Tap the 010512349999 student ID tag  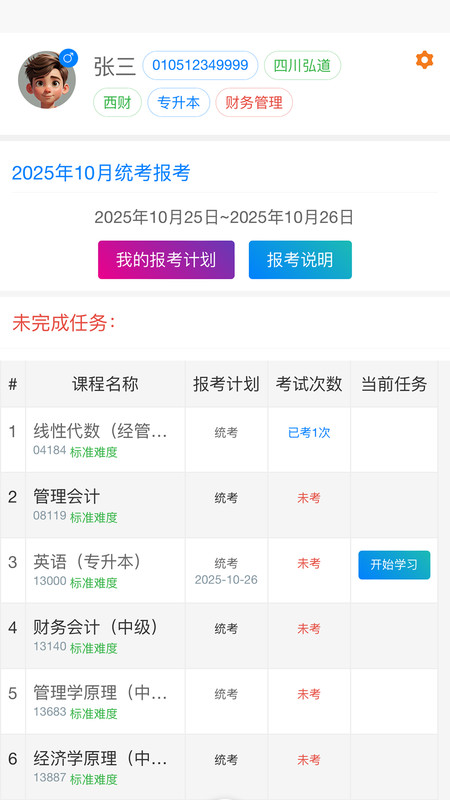pyautogui.click(x=200, y=65)
